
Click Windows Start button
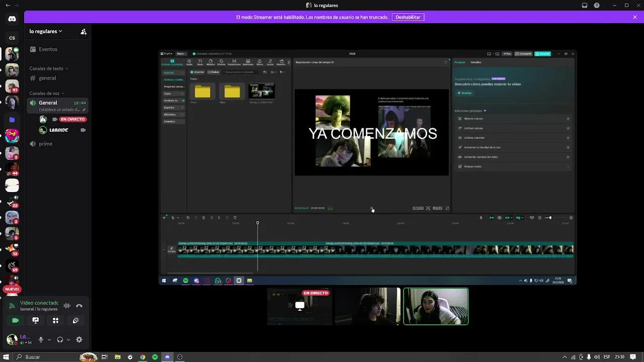click(6, 357)
